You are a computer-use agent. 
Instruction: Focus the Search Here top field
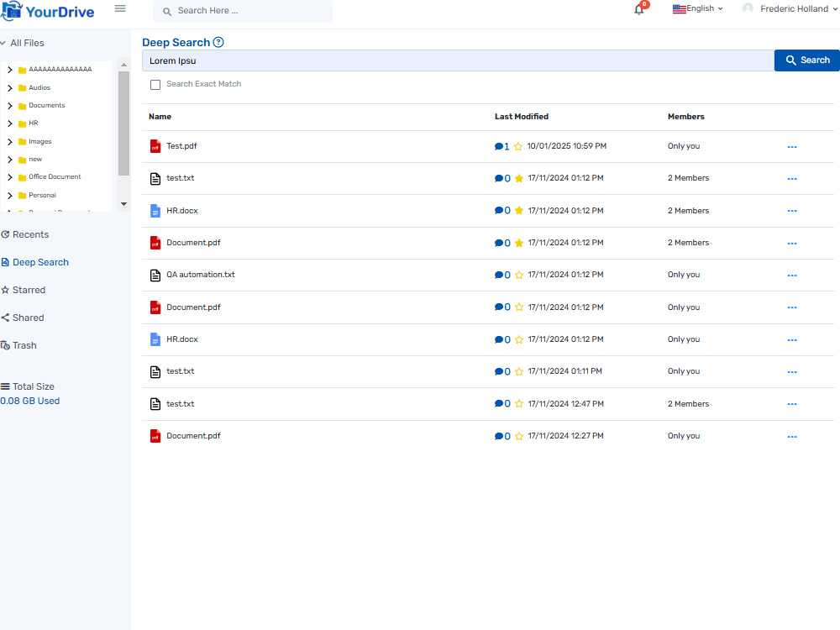(x=242, y=11)
